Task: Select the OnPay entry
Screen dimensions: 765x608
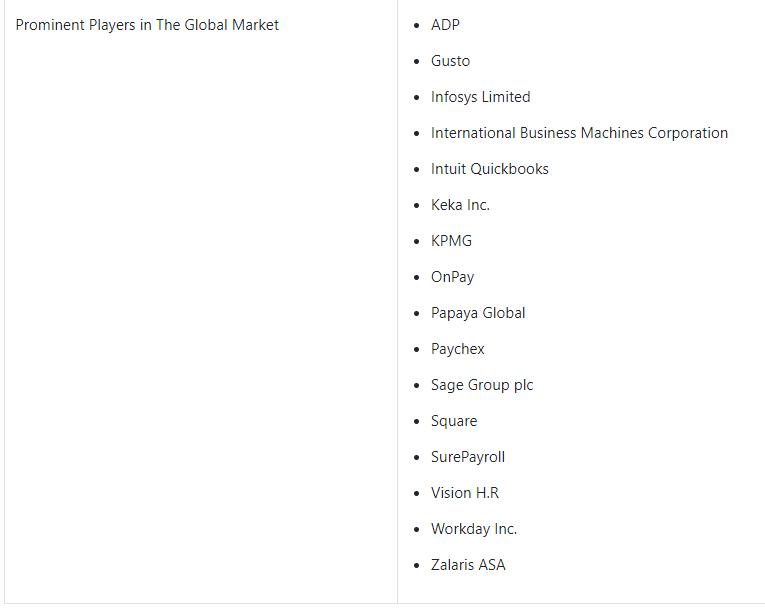Action: (452, 277)
